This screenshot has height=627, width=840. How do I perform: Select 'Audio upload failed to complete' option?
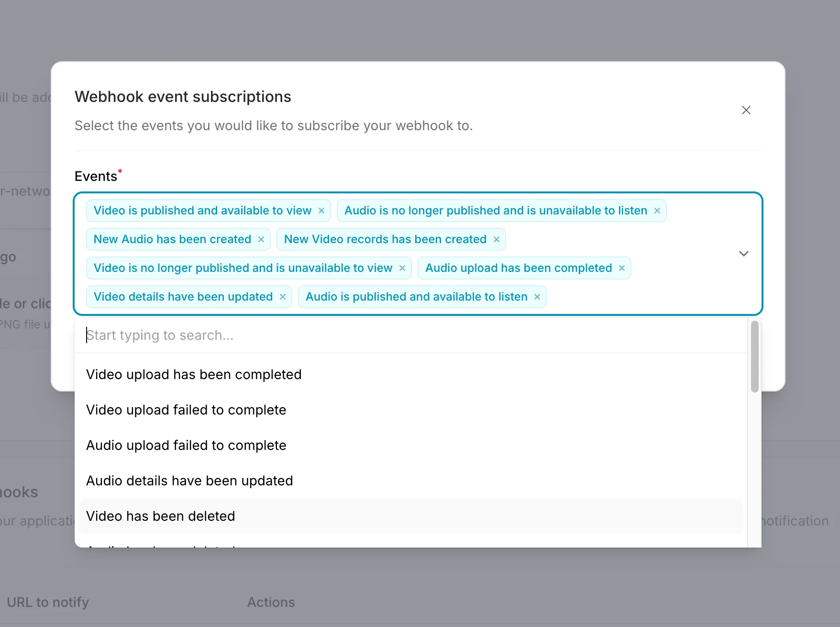pyautogui.click(x=186, y=445)
